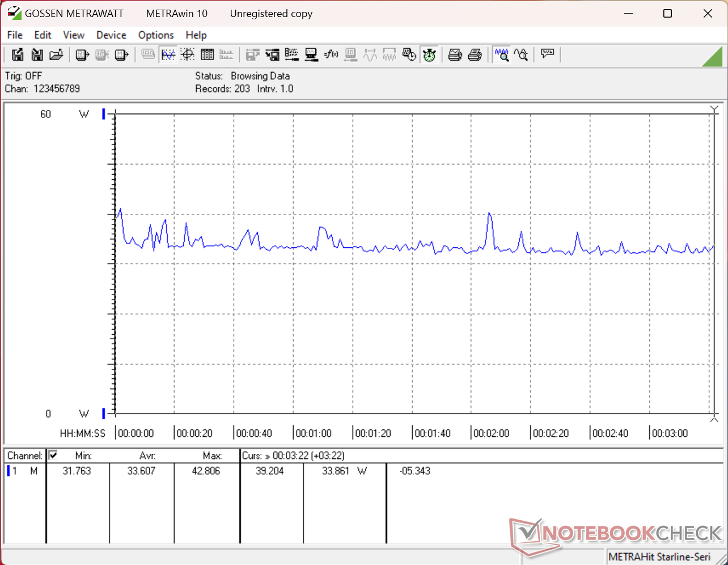This screenshot has height=565, width=728.
Task: Click the blue marker at 60 W
Action: 104,114
